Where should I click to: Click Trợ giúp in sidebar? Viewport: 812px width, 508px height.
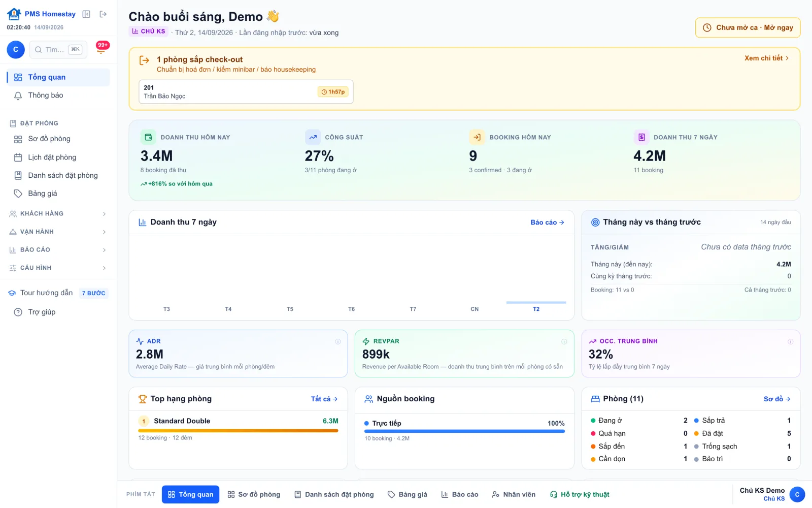pyautogui.click(x=58, y=312)
